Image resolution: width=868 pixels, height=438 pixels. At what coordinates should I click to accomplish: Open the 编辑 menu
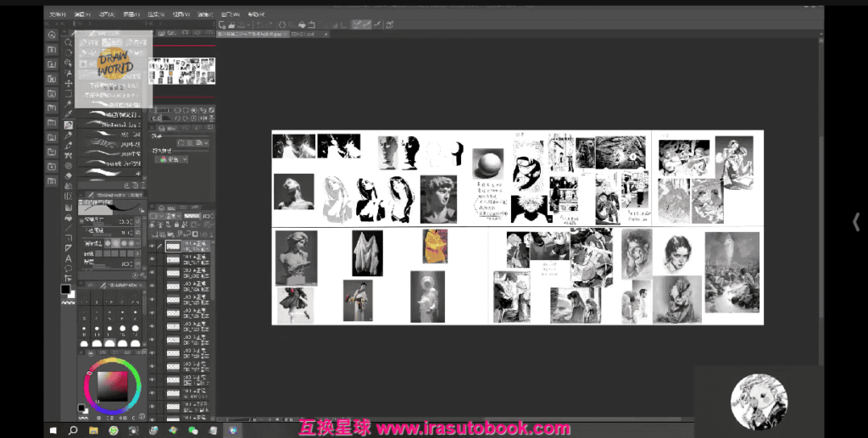click(82, 14)
